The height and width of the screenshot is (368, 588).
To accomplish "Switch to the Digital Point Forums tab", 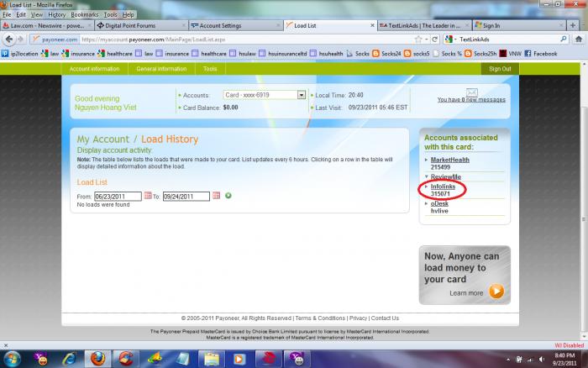I will coord(141,25).
